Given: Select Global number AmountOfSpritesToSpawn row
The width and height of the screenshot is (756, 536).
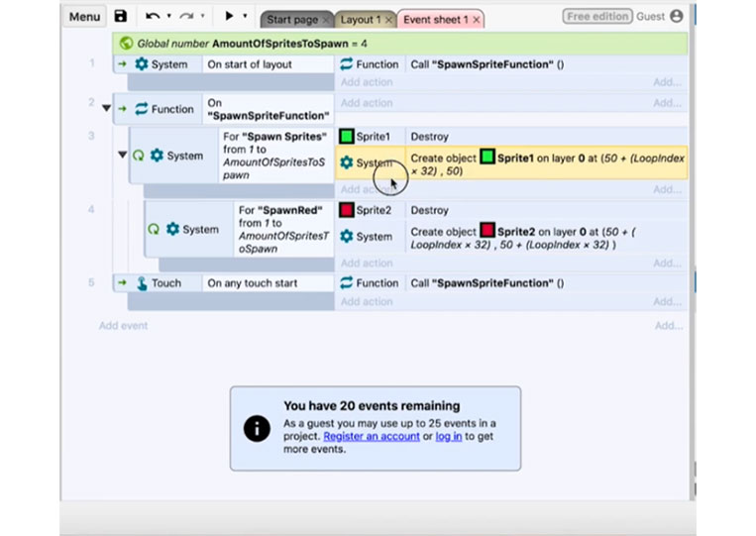Looking at the screenshot, I should [399, 44].
